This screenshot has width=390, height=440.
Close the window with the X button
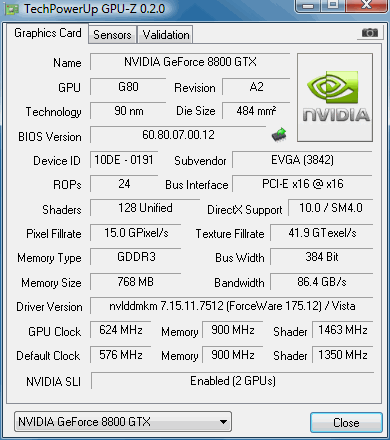[x=366, y=5]
